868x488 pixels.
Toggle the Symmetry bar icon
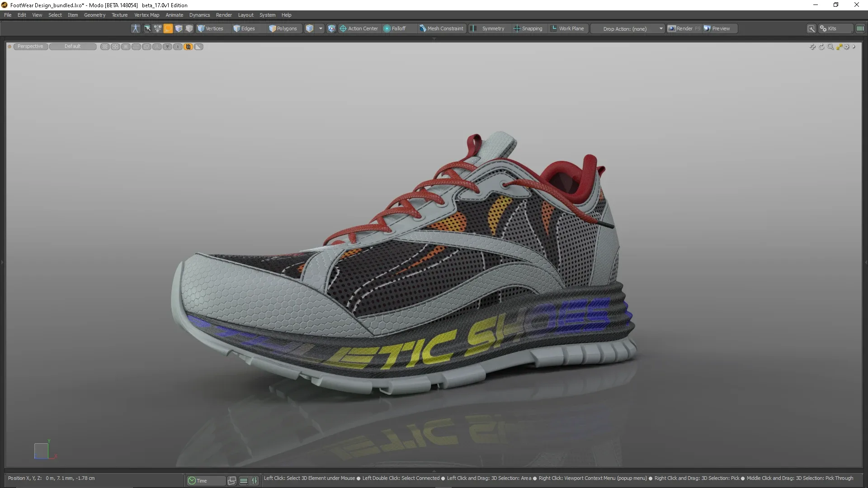pyautogui.click(x=473, y=28)
